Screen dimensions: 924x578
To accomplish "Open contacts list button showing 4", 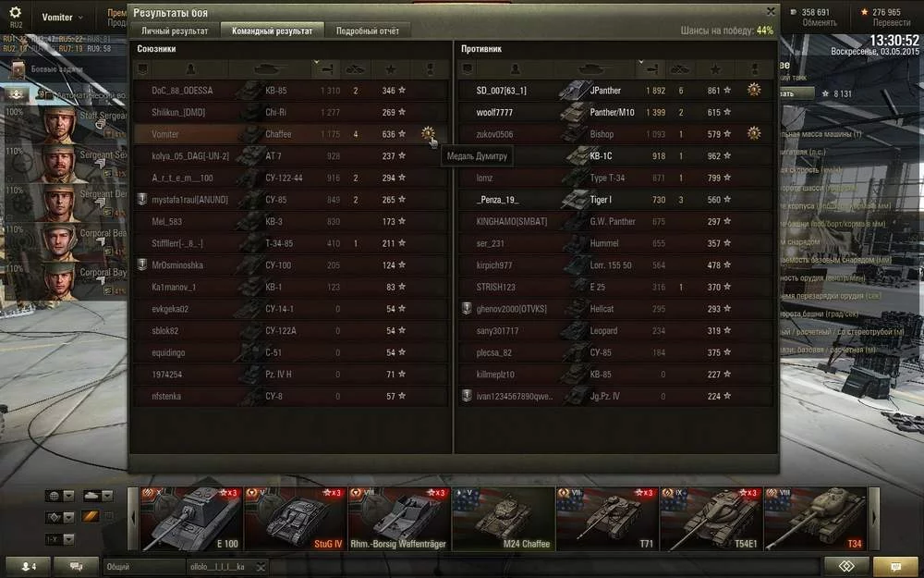I will (x=28, y=566).
